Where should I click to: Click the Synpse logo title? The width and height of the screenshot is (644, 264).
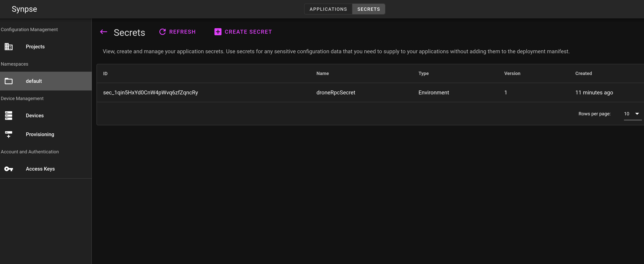coord(24,9)
